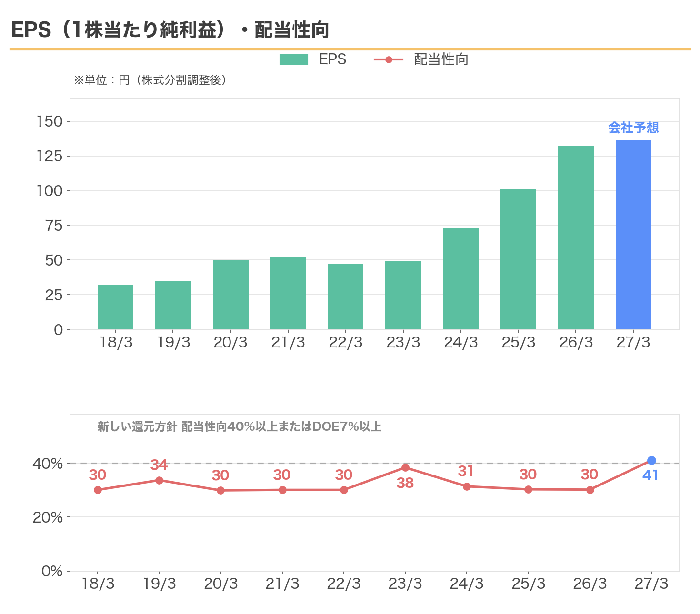Click the blue data label 41
Viewport: 700px width, 614px height.
[650, 475]
